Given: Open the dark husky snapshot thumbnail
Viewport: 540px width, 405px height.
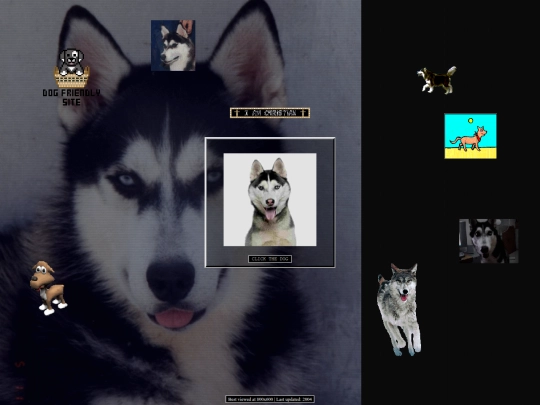Looking at the screenshot, I should pos(488,241).
